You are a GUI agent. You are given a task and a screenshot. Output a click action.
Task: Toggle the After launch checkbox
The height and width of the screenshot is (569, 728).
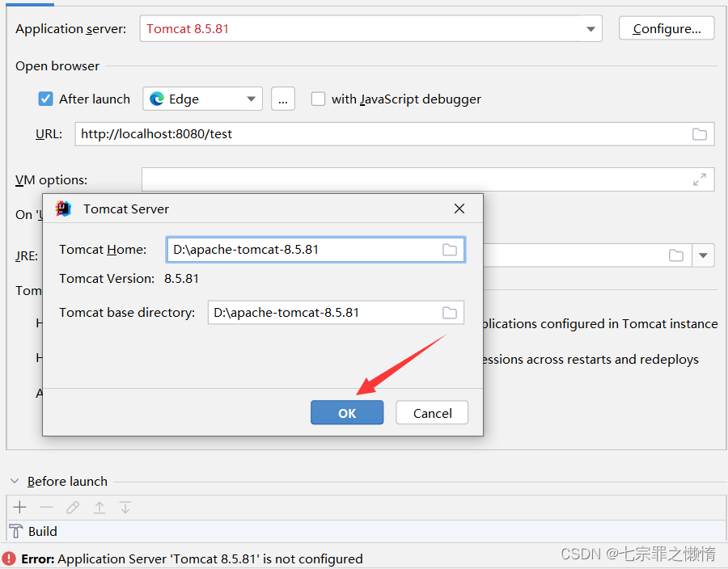pyautogui.click(x=45, y=99)
